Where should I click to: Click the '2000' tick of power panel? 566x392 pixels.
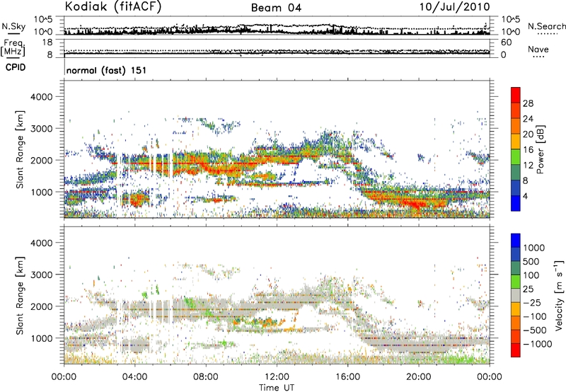41,160
